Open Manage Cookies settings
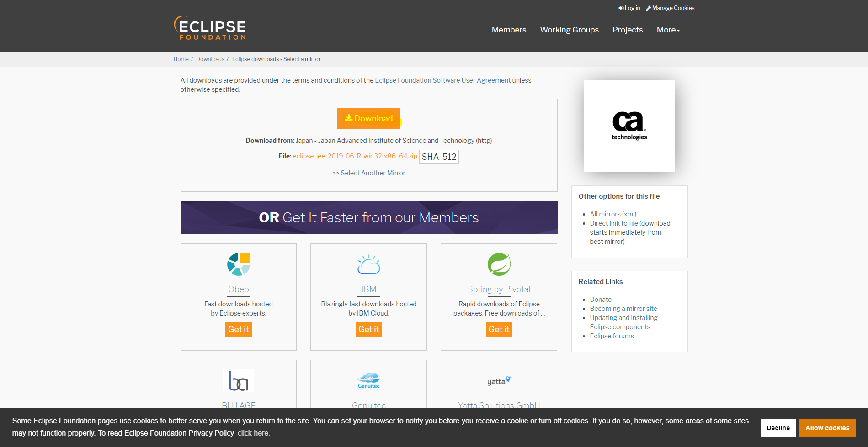868x447 pixels. 670,8
